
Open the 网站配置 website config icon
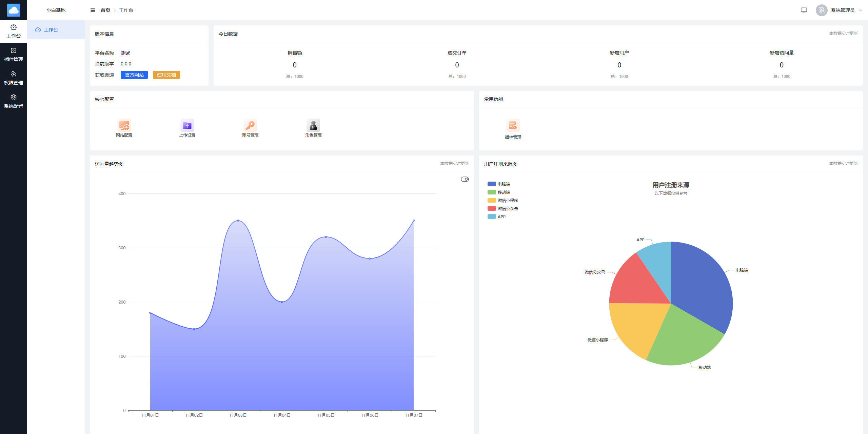(x=124, y=126)
